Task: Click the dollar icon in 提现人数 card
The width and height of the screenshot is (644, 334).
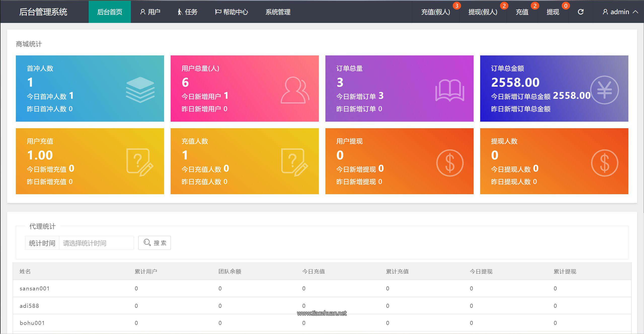Action: pyautogui.click(x=604, y=163)
